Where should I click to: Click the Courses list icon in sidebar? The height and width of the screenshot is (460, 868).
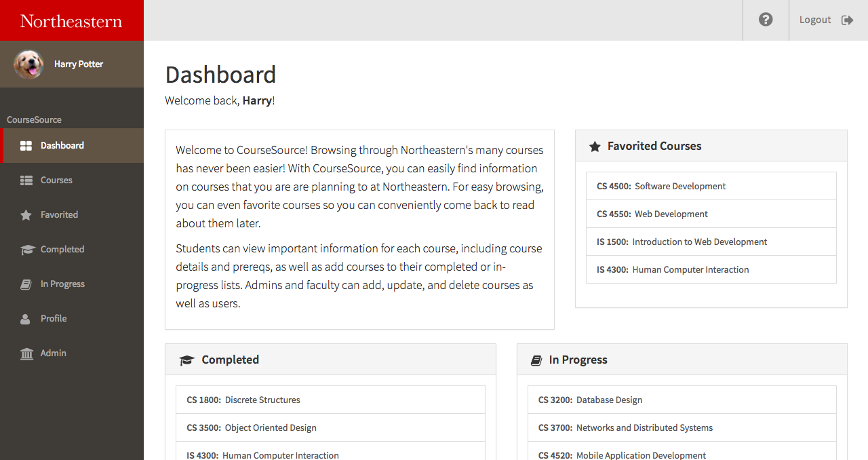point(26,180)
